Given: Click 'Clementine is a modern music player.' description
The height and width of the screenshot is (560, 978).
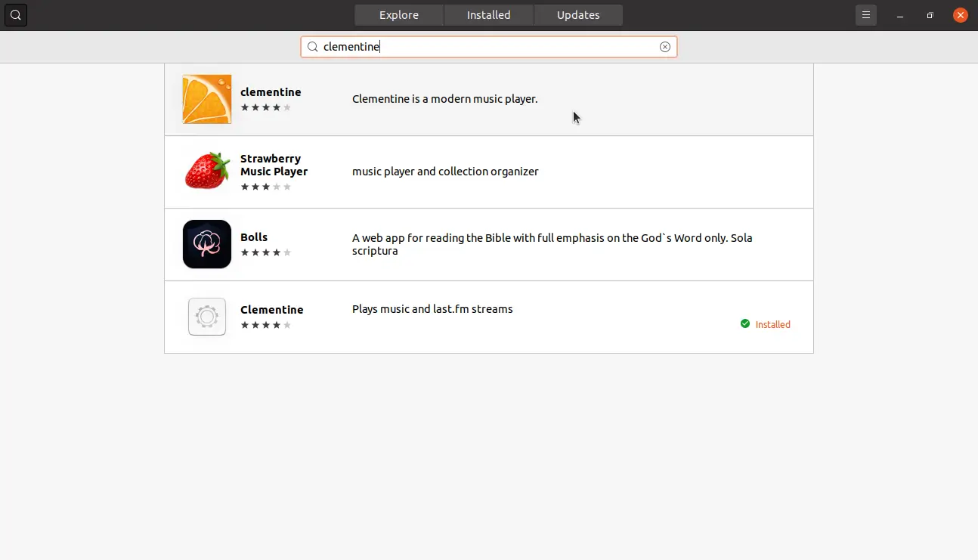Looking at the screenshot, I should [445, 99].
